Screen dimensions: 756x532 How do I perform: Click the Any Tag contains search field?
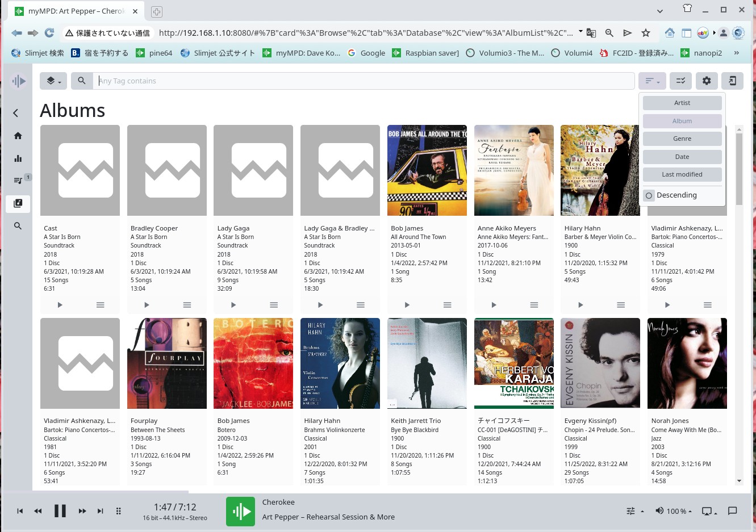(x=364, y=81)
